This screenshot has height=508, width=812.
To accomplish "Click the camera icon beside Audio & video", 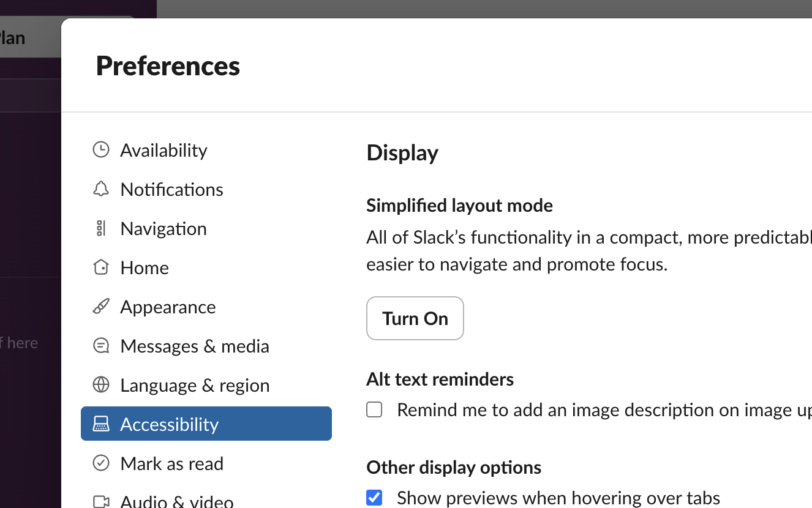I will coord(101,501).
